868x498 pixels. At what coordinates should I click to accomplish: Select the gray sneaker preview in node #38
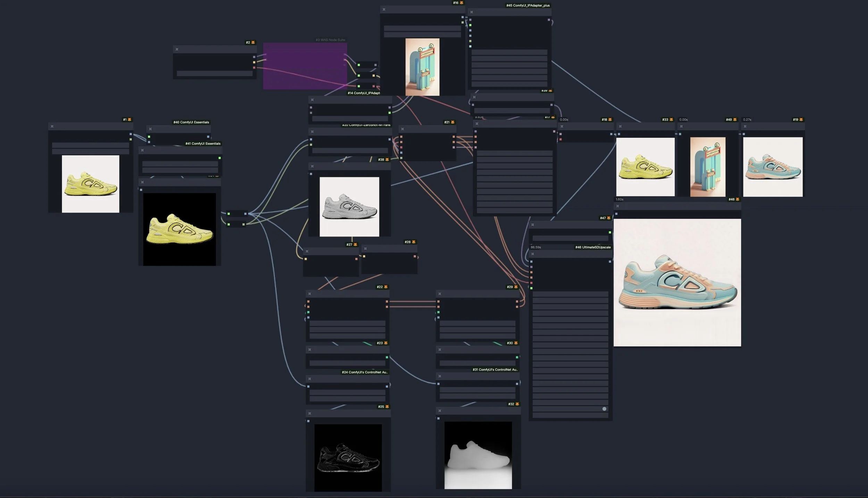click(x=349, y=207)
